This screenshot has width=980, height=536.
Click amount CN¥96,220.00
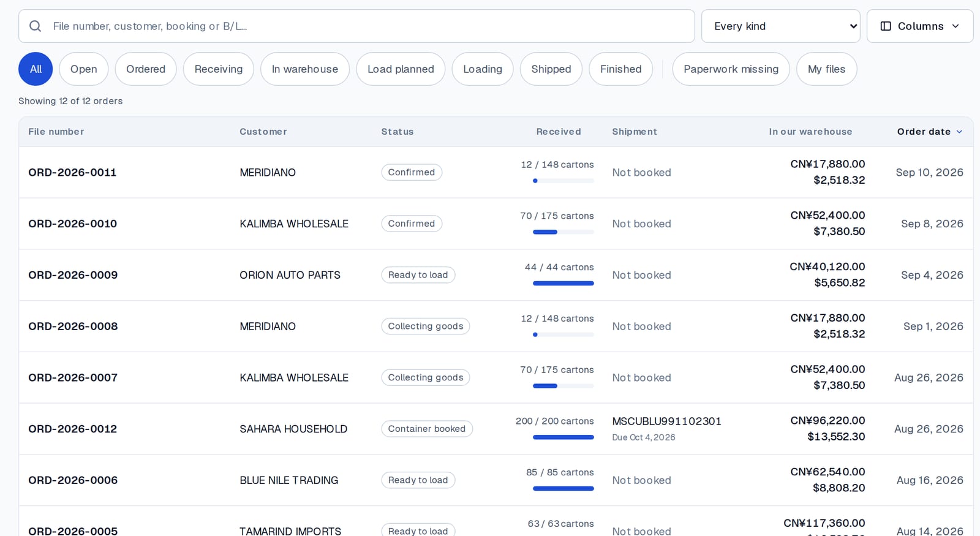(x=827, y=421)
